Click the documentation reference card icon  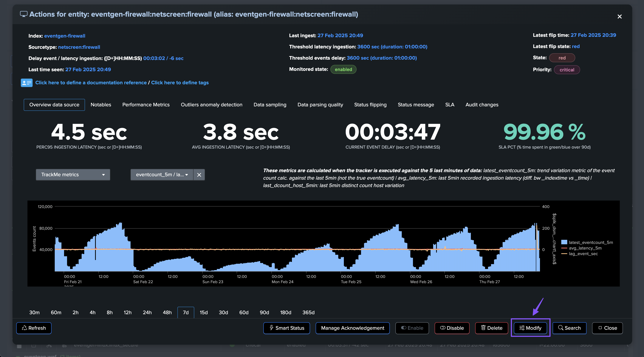pos(27,83)
